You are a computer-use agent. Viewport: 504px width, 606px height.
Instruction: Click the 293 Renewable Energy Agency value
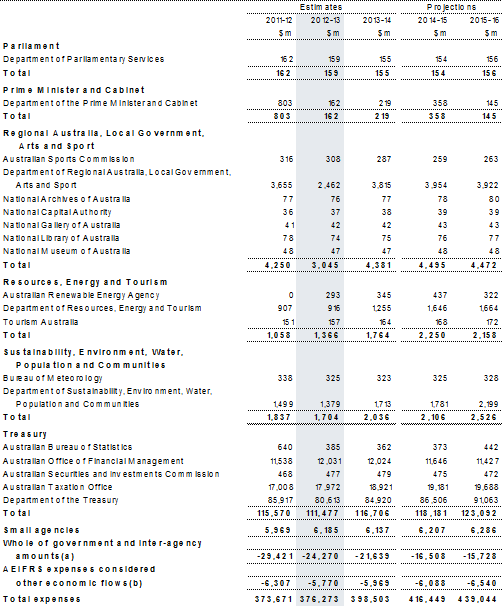pos(333,295)
